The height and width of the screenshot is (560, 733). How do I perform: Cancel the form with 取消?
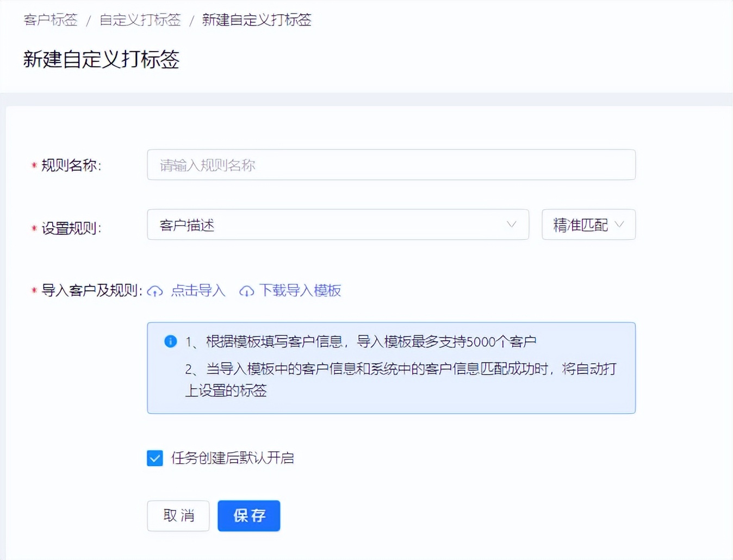click(x=178, y=515)
